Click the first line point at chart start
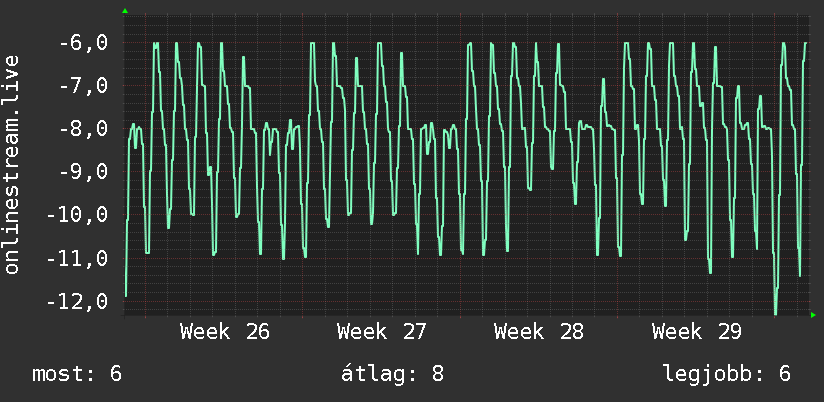The image size is (824, 402). pyautogui.click(x=126, y=296)
